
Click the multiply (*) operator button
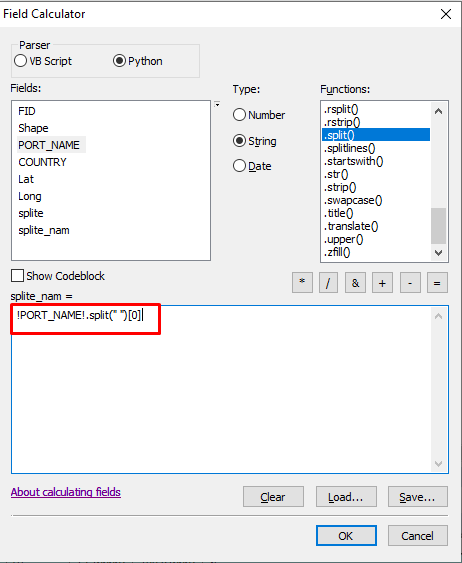pyautogui.click(x=302, y=283)
